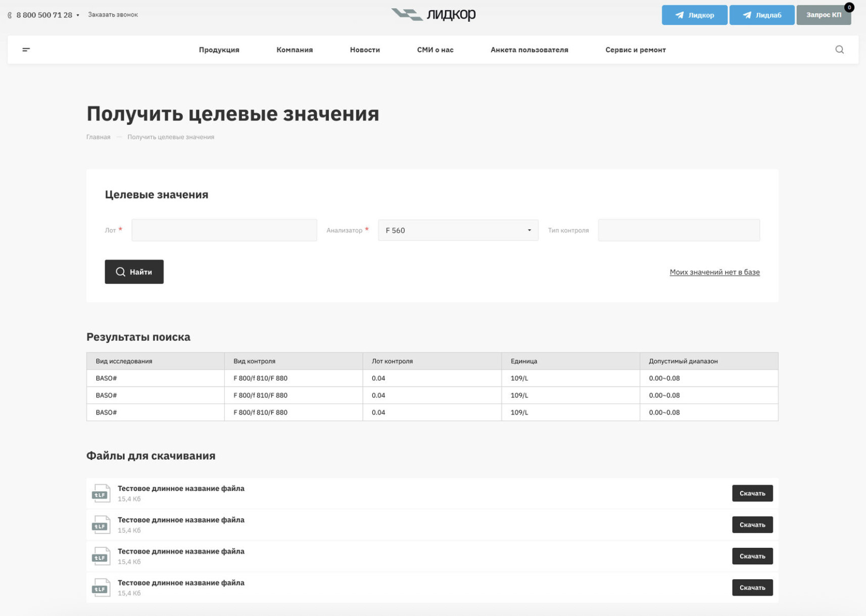The width and height of the screenshot is (866, 616).
Task: Open the Лидкор Telegram channel button
Action: click(x=694, y=15)
